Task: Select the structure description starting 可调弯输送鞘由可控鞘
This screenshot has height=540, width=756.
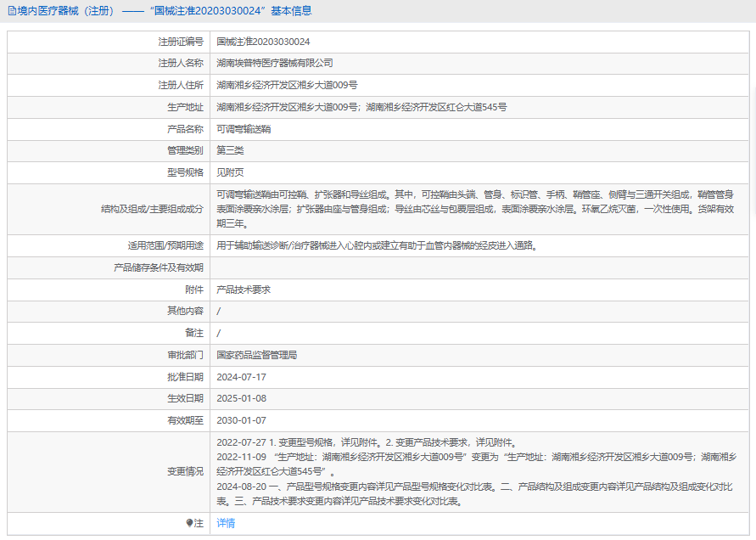Action: pyautogui.click(x=475, y=209)
